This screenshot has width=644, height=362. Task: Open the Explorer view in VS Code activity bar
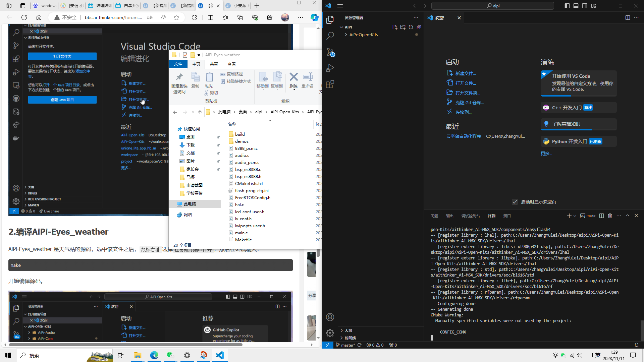pyautogui.click(x=330, y=20)
